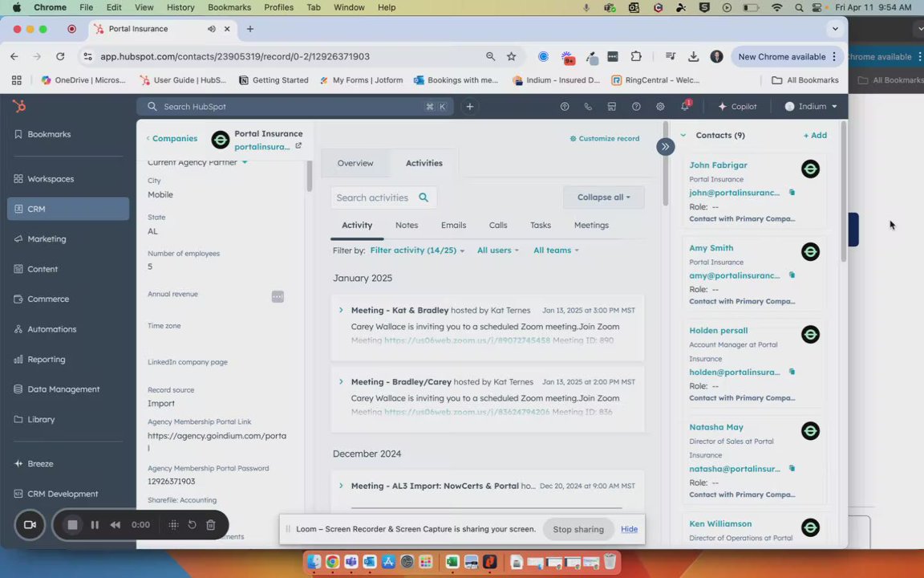
Task: Collapse the Contacts (9) section chevron
Action: click(x=683, y=135)
